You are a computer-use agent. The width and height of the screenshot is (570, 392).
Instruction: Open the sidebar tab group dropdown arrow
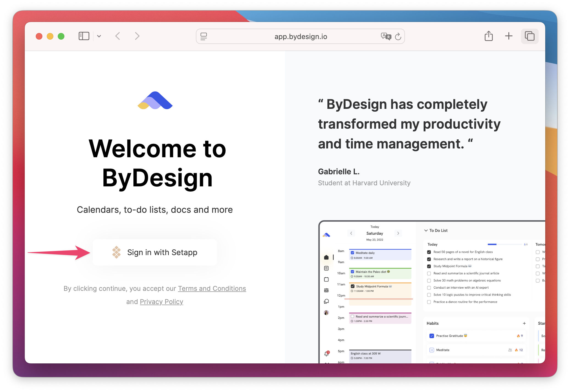click(x=99, y=36)
